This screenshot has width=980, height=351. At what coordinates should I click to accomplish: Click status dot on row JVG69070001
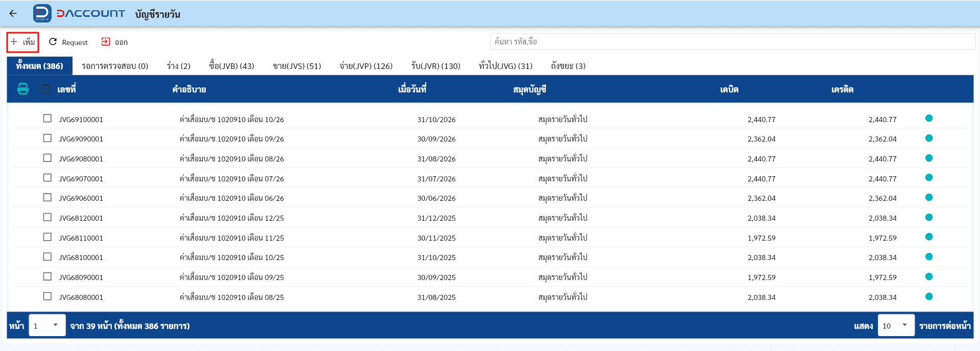pyautogui.click(x=929, y=178)
